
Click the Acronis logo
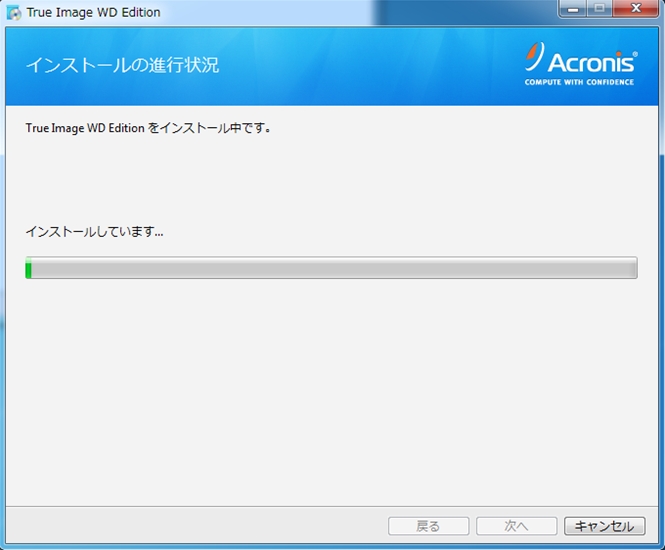click(x=580, y=63)
